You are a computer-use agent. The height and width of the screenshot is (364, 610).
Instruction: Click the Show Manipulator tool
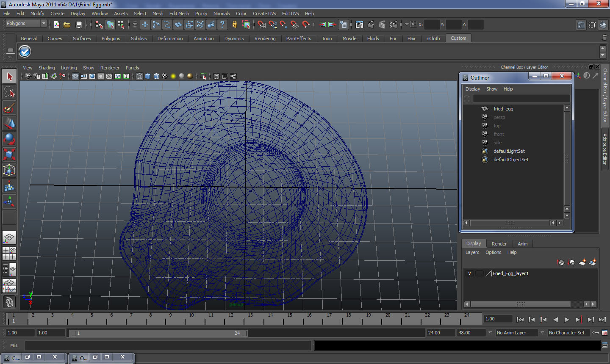(x=9, y=201)
